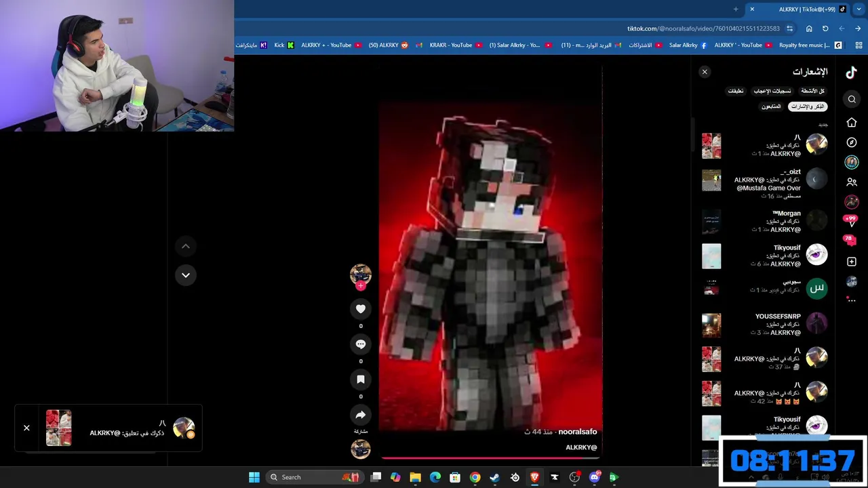Open messages icon with 78 badge

coord(849,241)
